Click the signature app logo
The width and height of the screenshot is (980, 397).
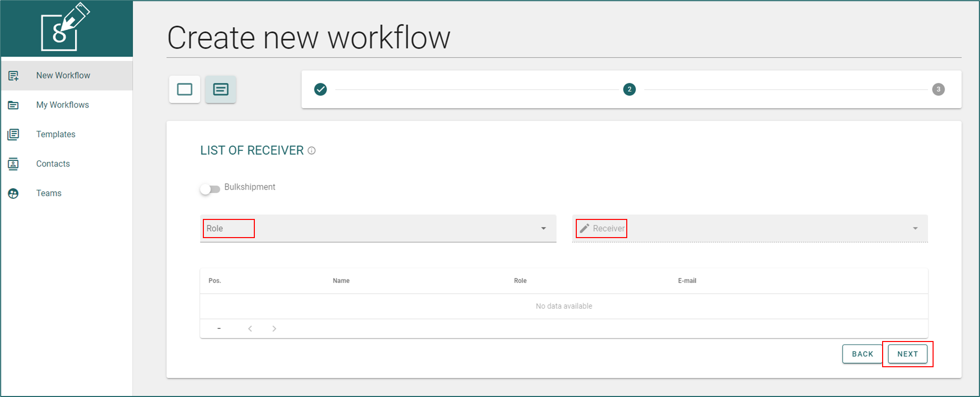point(65,27)
